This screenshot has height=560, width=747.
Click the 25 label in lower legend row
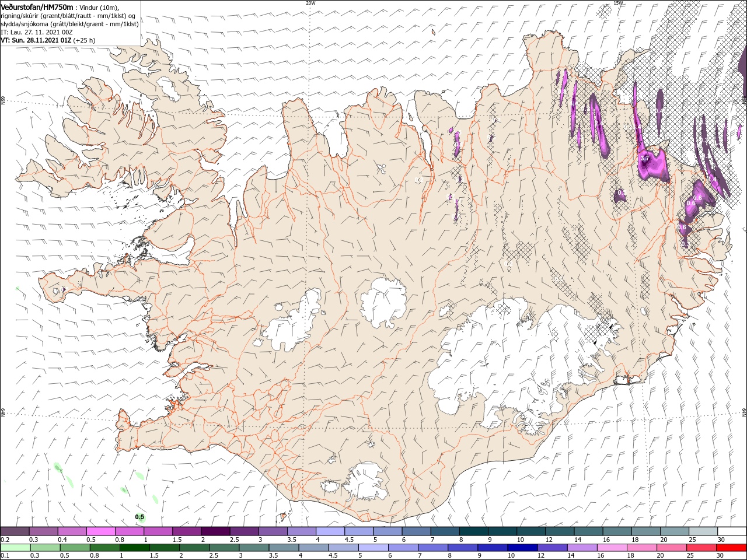point(691,556)
